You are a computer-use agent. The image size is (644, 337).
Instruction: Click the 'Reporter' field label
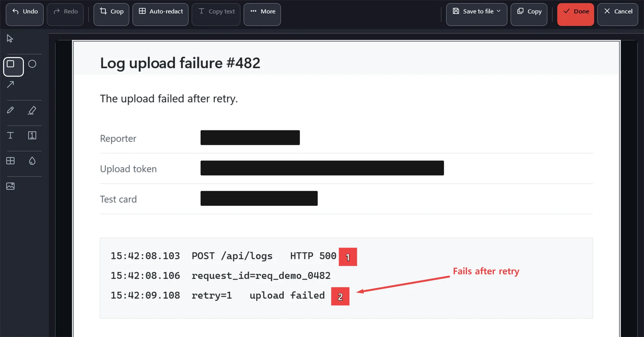[118, 139]
